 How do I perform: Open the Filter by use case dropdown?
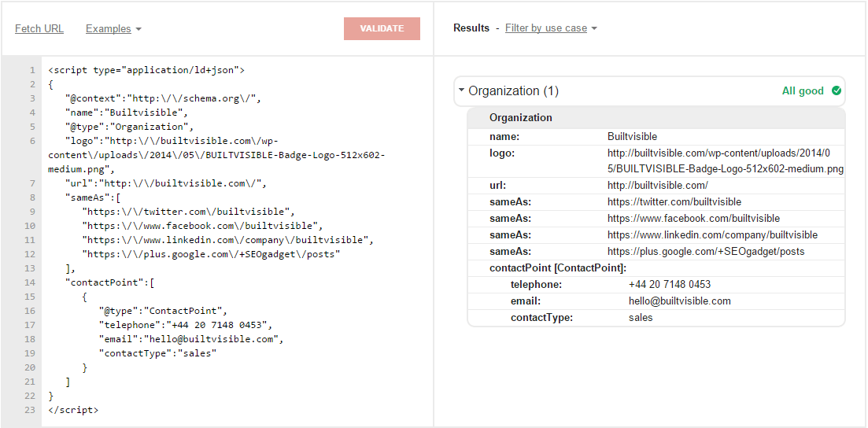click(x=551, y=28)
